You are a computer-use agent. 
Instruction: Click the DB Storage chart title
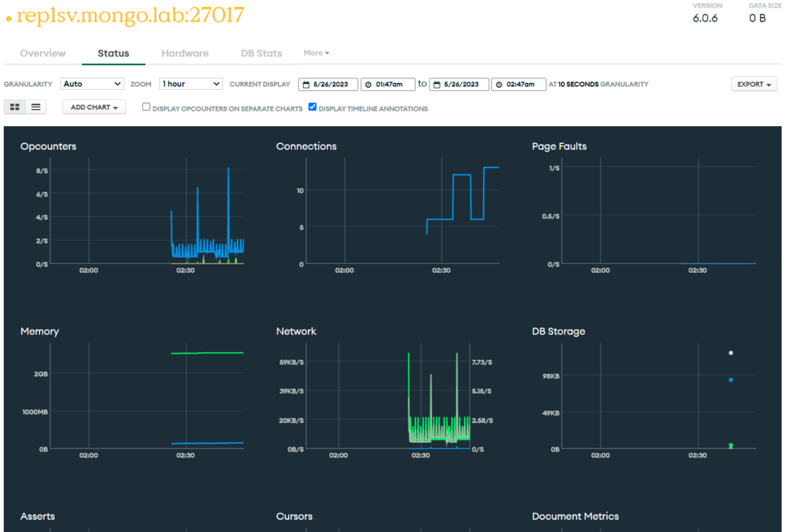point(559,331)
